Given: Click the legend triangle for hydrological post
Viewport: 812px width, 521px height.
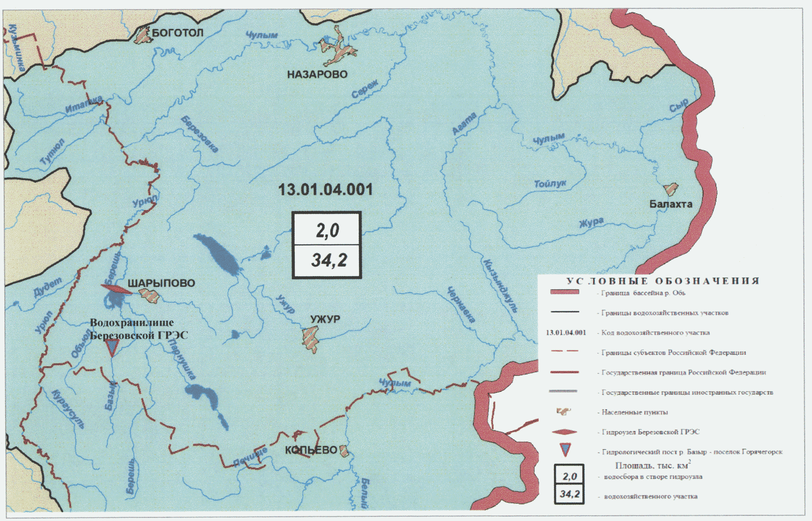Looking at the screenshot, I should (565, 449).
